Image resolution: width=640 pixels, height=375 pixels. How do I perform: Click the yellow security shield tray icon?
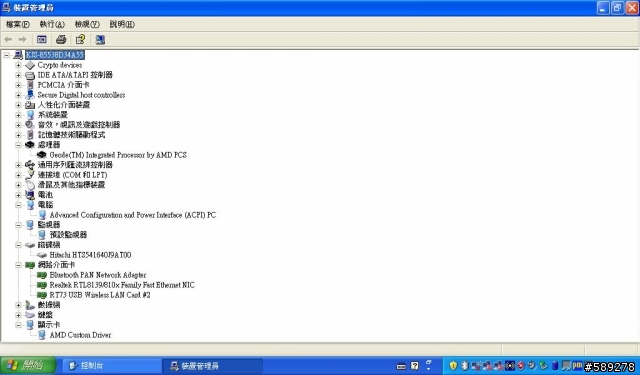[x=453, y=365]
